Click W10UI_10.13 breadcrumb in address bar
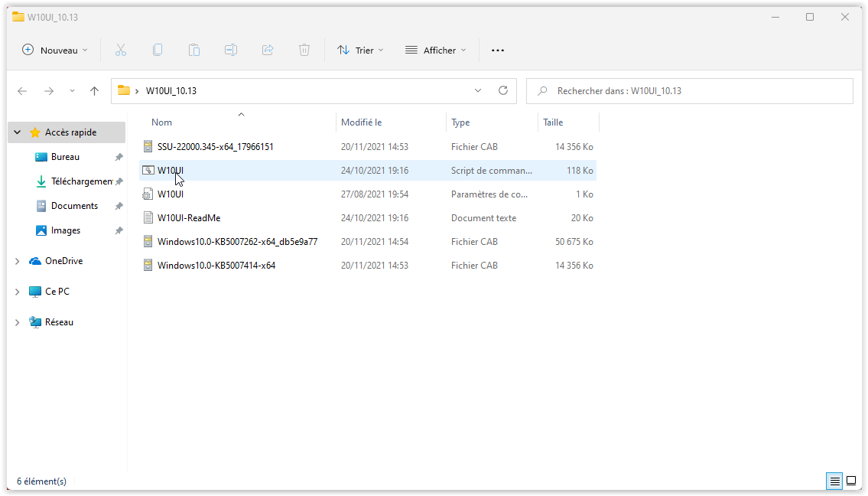The height and width of the screenshot is (496, 868). [x=171, y=91]
